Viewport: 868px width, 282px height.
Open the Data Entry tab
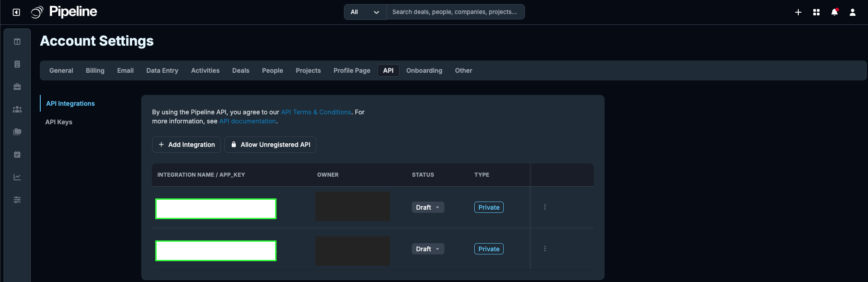pos(162,70)
